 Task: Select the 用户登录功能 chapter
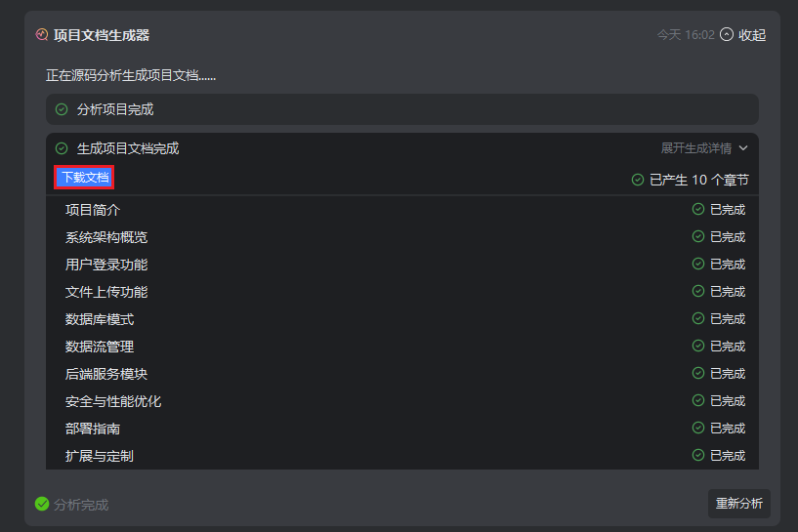click(x=106, y=265)
